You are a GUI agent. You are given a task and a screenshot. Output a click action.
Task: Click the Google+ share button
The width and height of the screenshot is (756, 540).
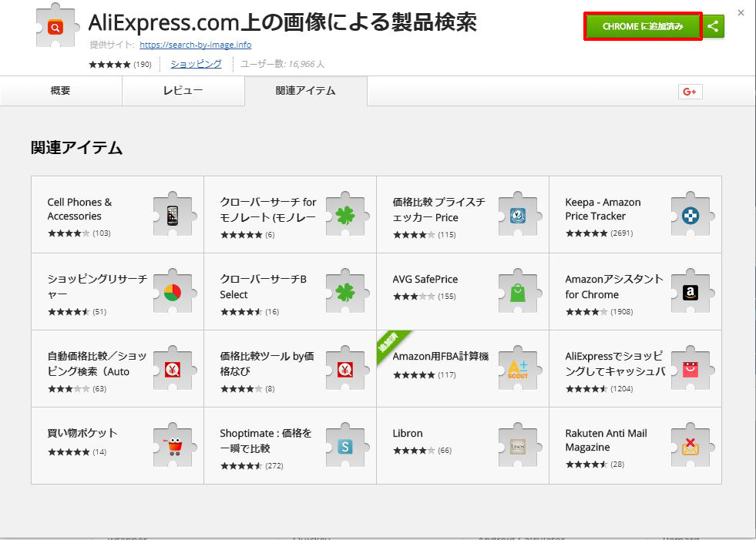(x=690, y=92)
